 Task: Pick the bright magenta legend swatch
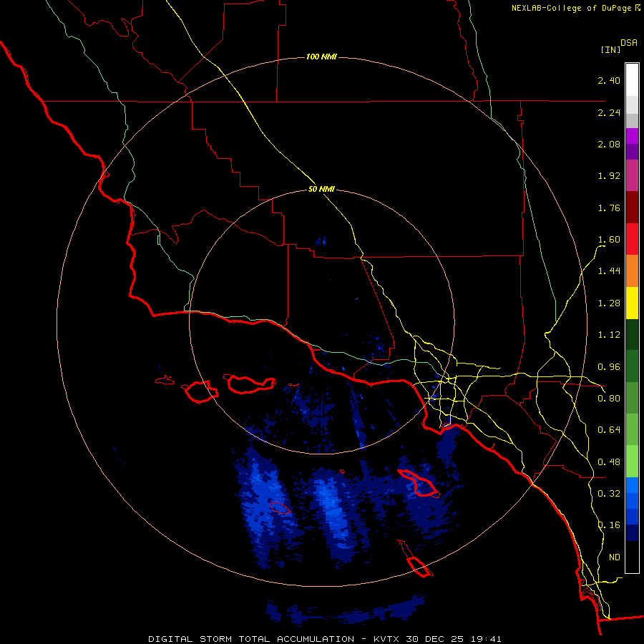click(x=632, y=136)
